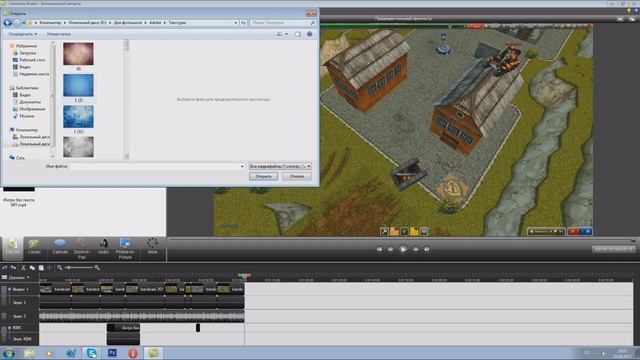Open recent locations arrow beside forward button
This screenshot has height=360, width=640.
[x=24, y=23]
